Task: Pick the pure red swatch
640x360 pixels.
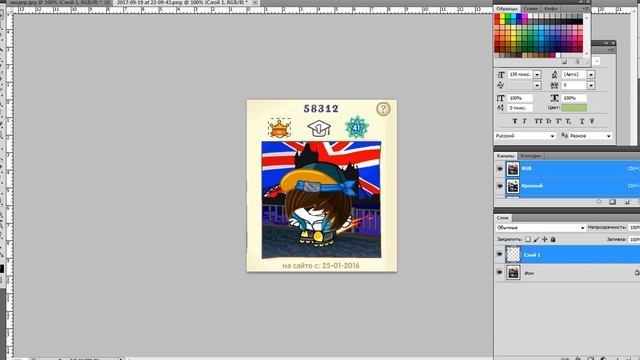Action: point(497,17)
